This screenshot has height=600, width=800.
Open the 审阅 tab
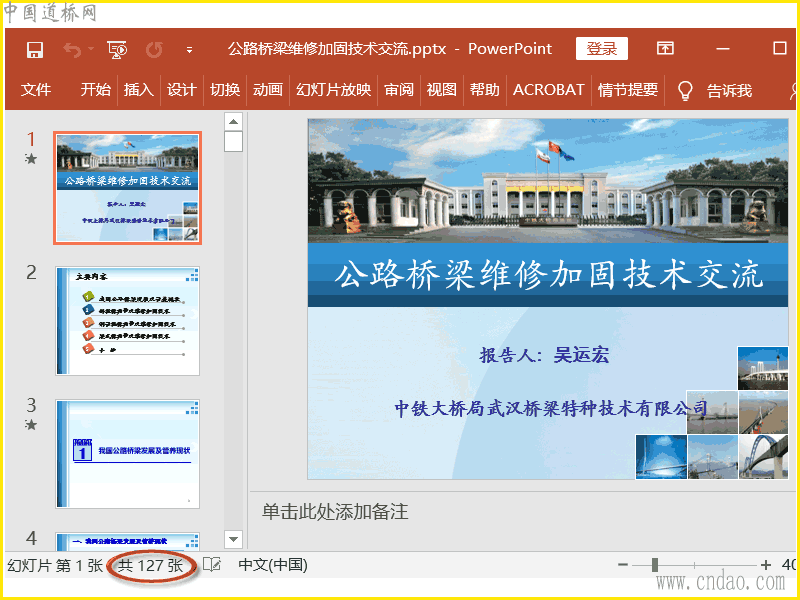398,90
